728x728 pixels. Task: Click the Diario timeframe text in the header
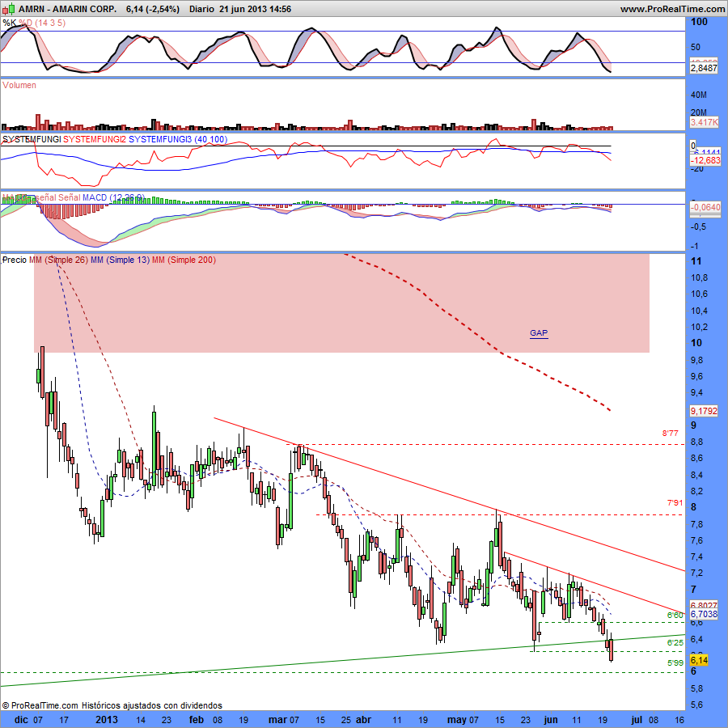pyautogui.click(x=202, y=9)
